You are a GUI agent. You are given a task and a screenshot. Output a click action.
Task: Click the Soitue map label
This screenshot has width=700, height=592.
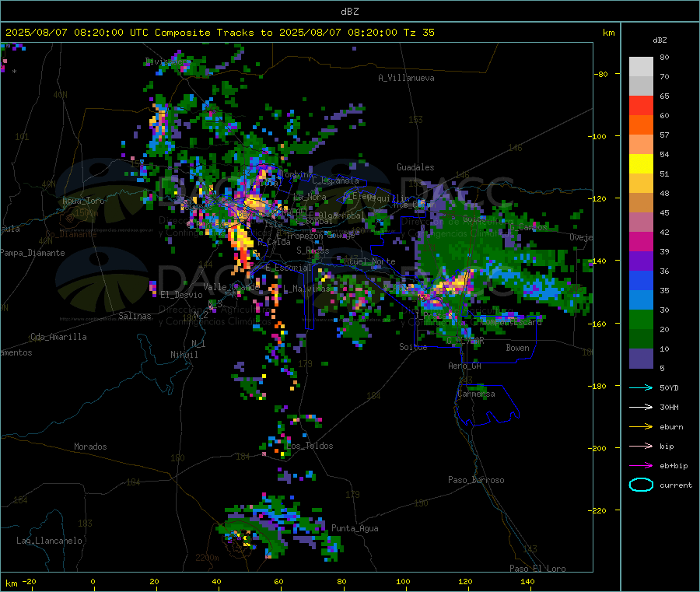tap(413, 347)
